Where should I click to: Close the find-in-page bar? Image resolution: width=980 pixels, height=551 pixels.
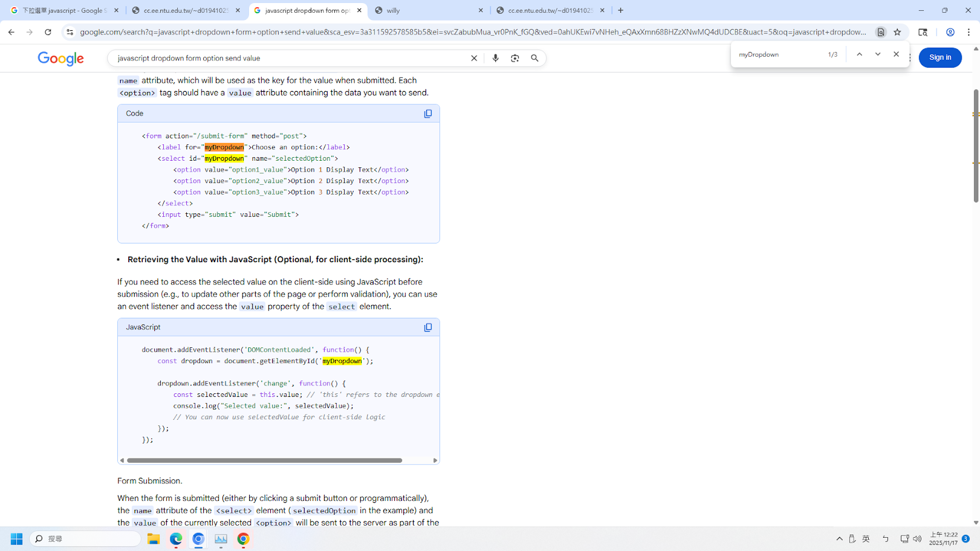896,54
